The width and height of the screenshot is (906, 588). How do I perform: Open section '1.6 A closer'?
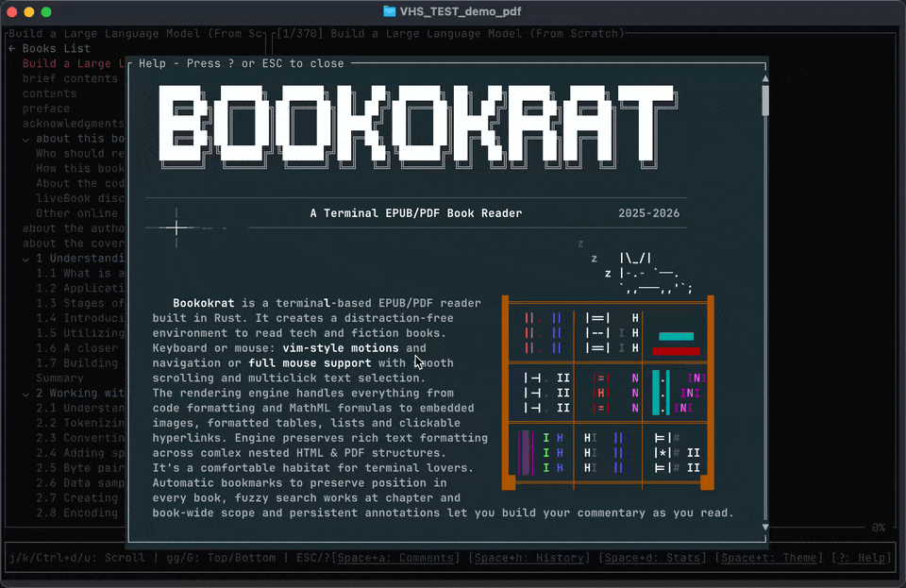click(x=76, y=349)
